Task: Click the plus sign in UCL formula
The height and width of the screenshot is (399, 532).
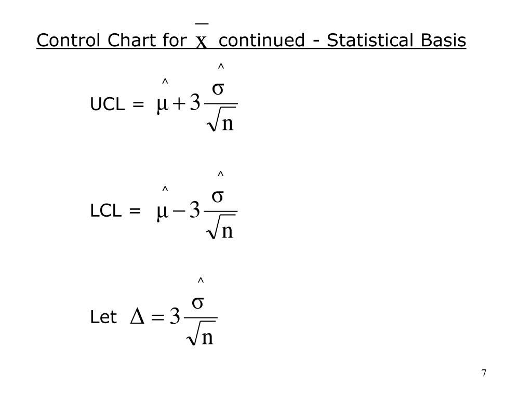Action: coord(179,103)
